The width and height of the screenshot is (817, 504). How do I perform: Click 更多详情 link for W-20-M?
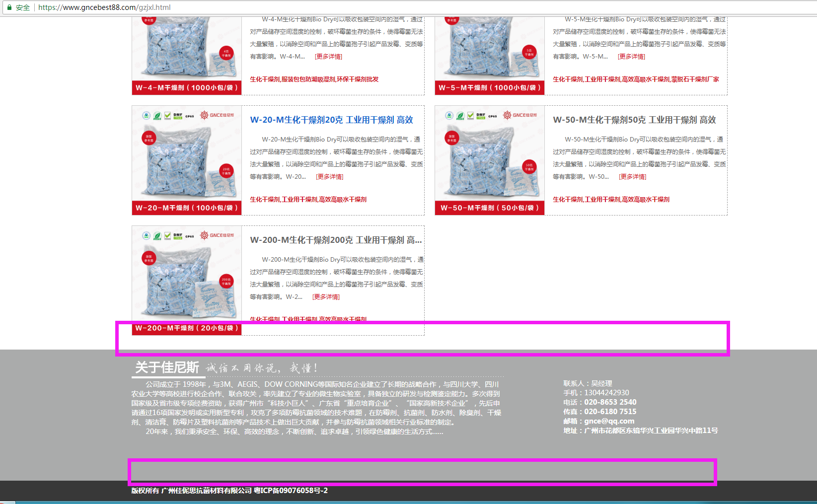[x=329, y=177]
